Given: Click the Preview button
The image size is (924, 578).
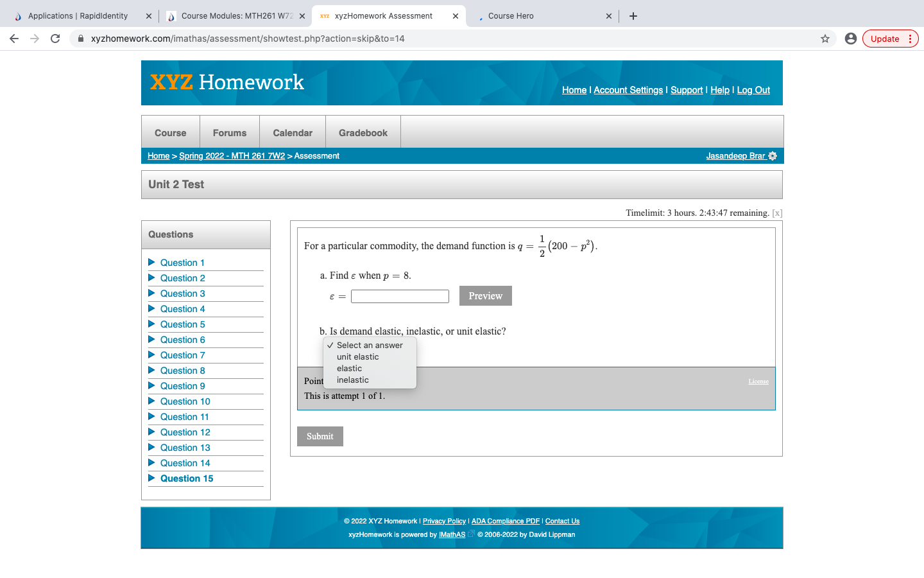Looking at the screenshot, I should click(x=485, y=295).
